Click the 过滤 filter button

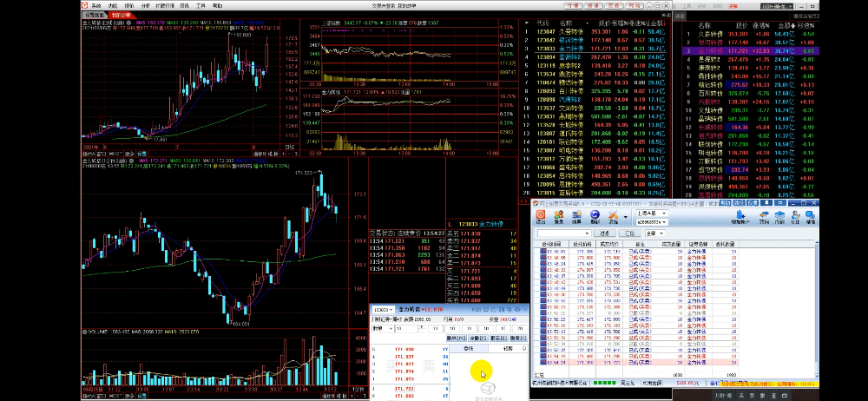[603, 233]
